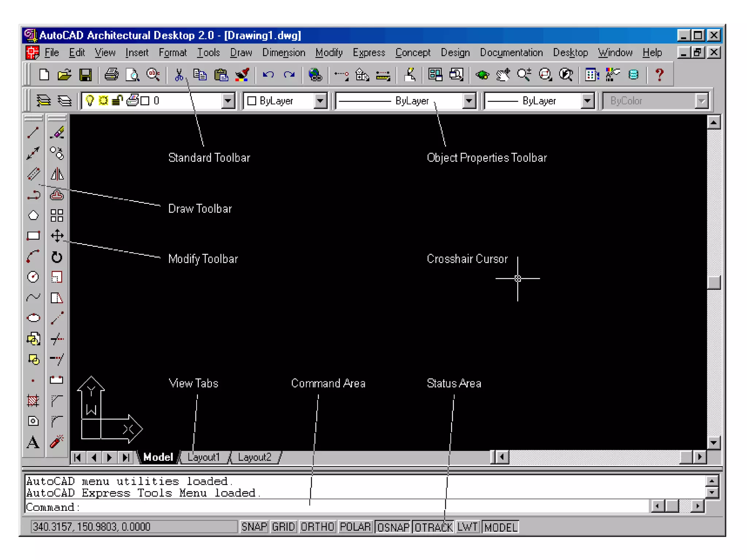The width and height of the screenshot is (747, 560).
Task: Click the Undo arrow icon
Action: 268,75
